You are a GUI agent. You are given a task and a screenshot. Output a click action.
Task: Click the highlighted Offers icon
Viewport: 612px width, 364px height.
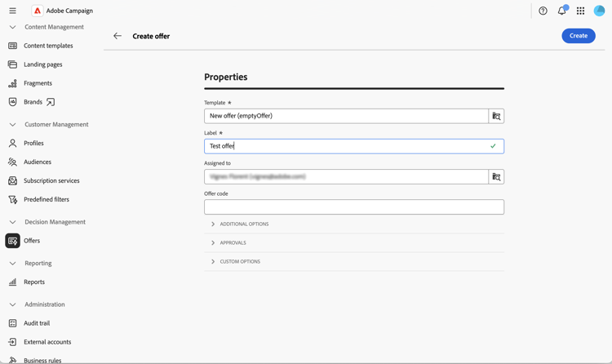tap(12, 241)
